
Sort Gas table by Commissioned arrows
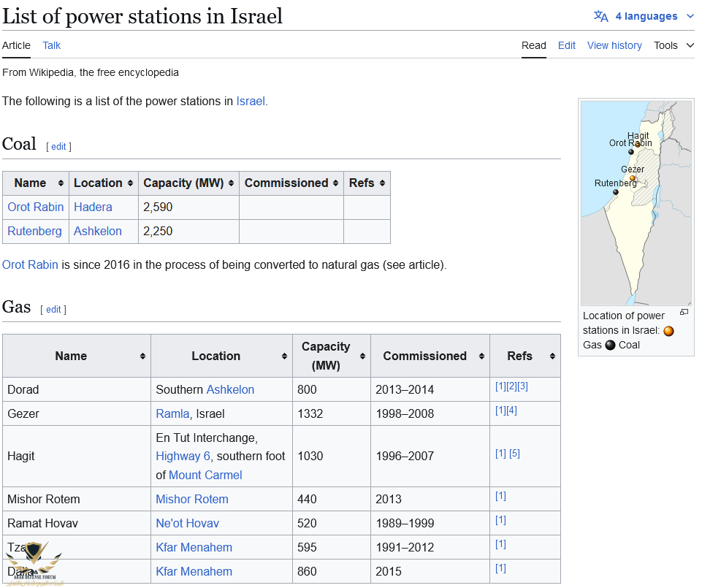[x=481, y=356]
